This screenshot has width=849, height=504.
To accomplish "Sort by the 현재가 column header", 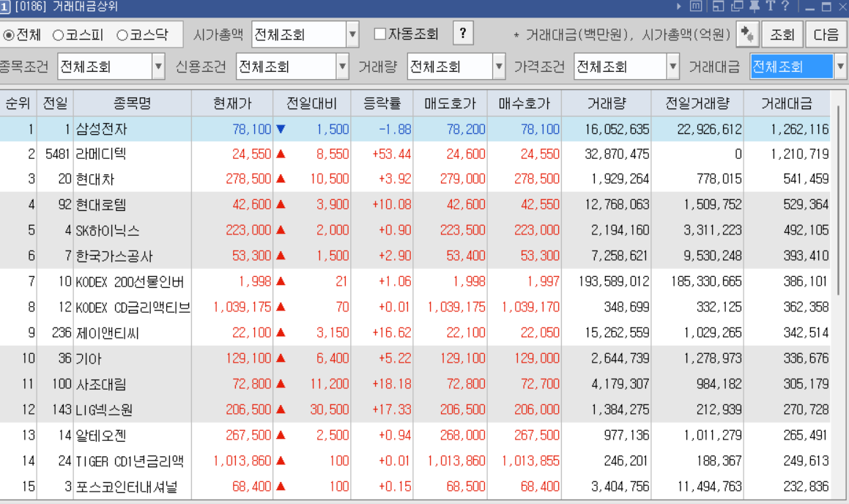I will 231,103.
